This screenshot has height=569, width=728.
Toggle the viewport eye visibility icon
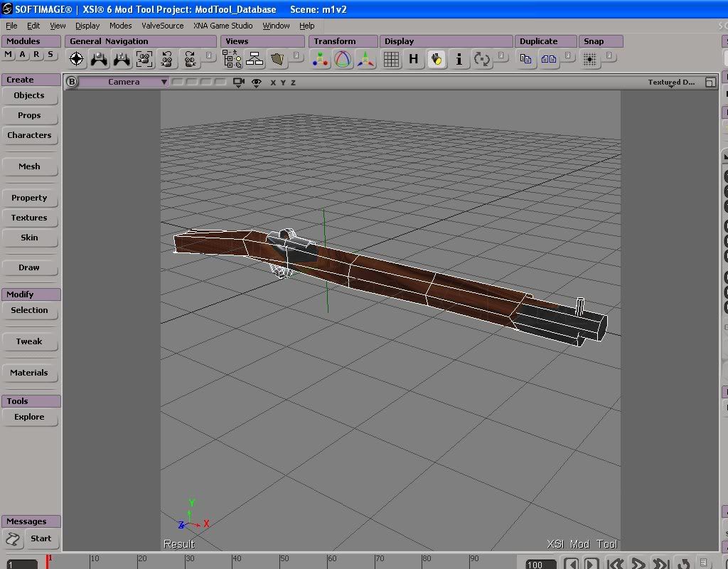256,83
